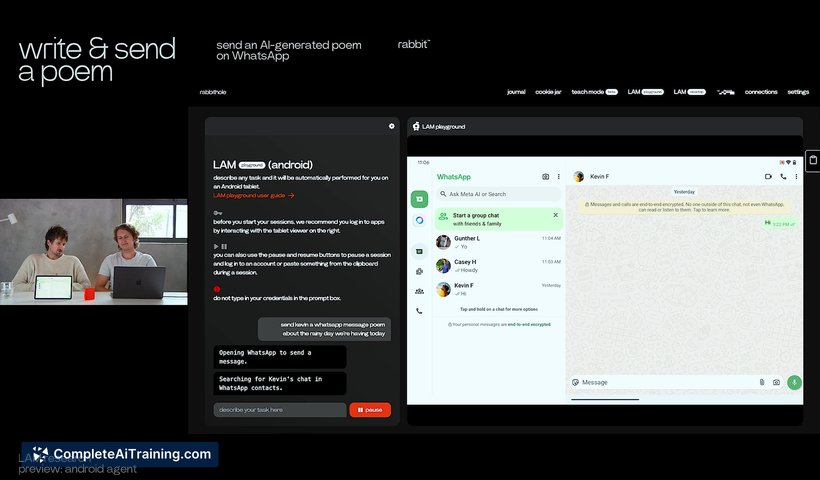Dismiss the Start a group chat banner
Screen dimensions: 820x480
coord(555,215)
